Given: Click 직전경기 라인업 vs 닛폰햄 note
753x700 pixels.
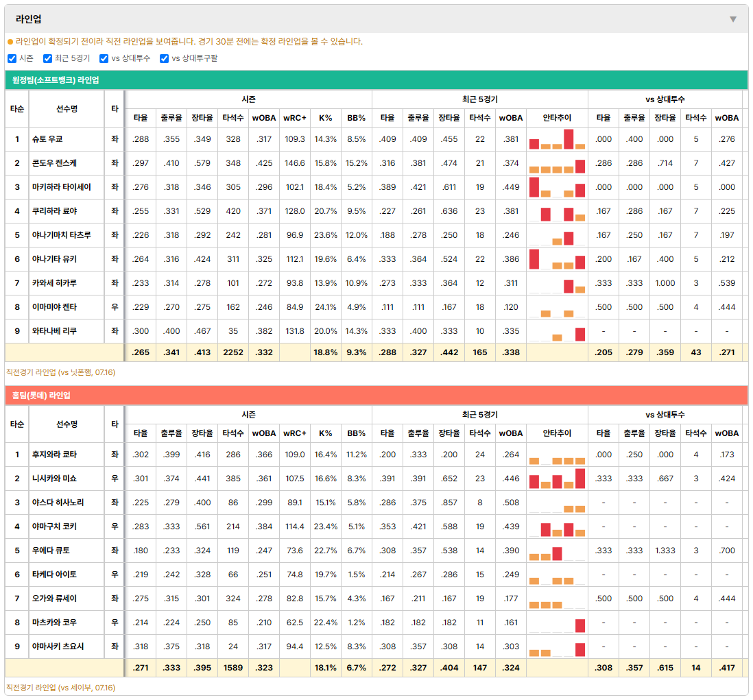Looking at the screenshot, I should click(60, 372).
